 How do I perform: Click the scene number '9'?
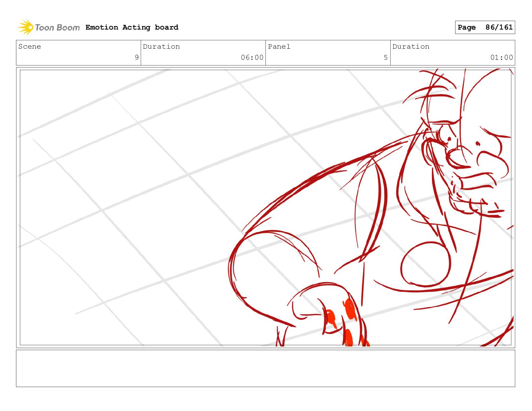click(x=137, y=57)
